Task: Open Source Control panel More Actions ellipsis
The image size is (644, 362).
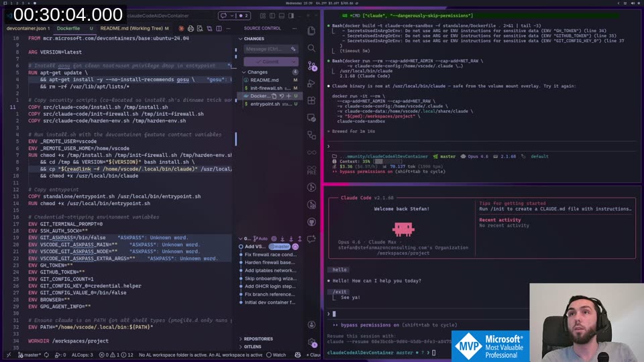Action: [x=294, y=28]
